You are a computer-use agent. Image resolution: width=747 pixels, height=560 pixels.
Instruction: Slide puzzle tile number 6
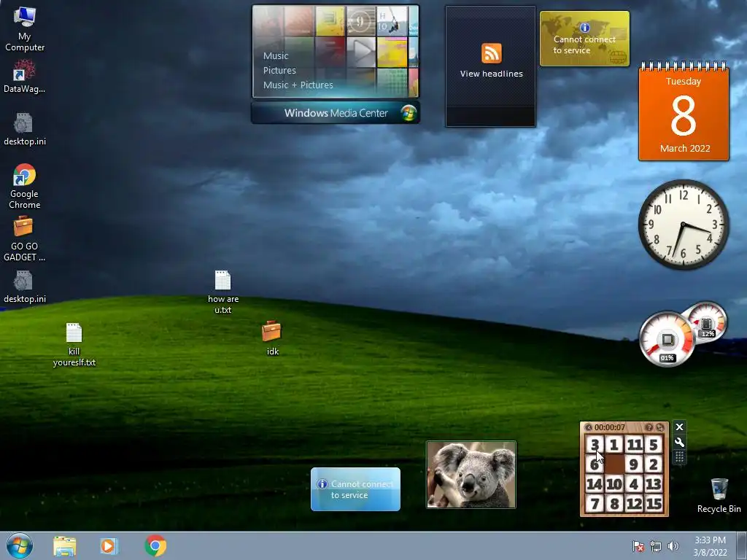tap(595, 464)
